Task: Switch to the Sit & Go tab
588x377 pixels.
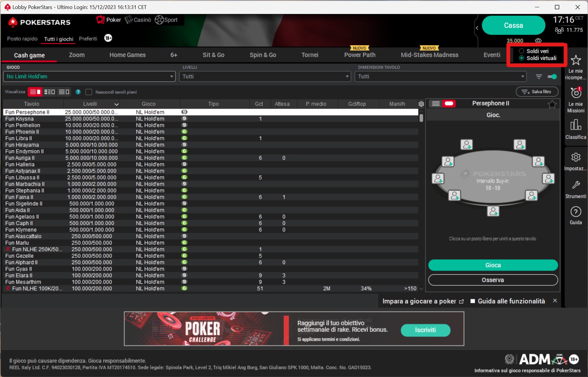Action: coord(213,55)
